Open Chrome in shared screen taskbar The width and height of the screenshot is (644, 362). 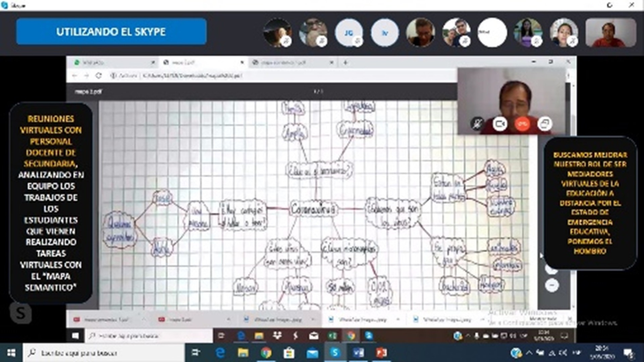point(351,336)
